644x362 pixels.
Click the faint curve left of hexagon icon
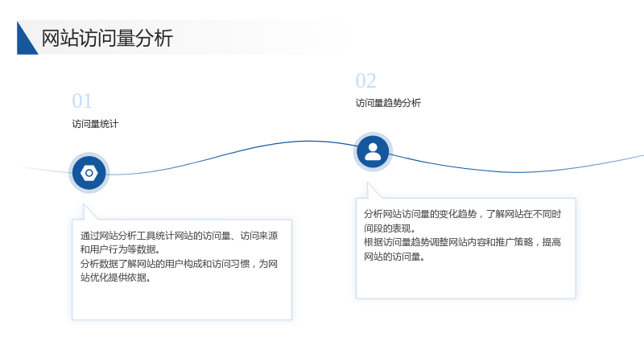pos(41,169)
